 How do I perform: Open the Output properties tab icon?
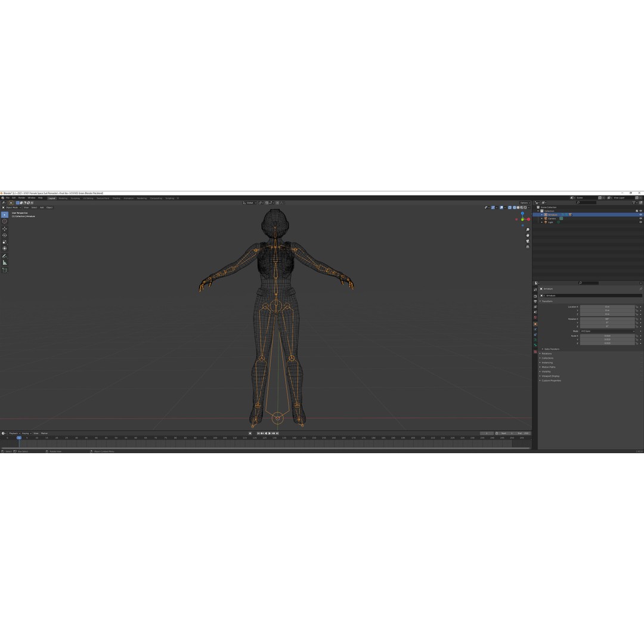click(x=535, y=301)
